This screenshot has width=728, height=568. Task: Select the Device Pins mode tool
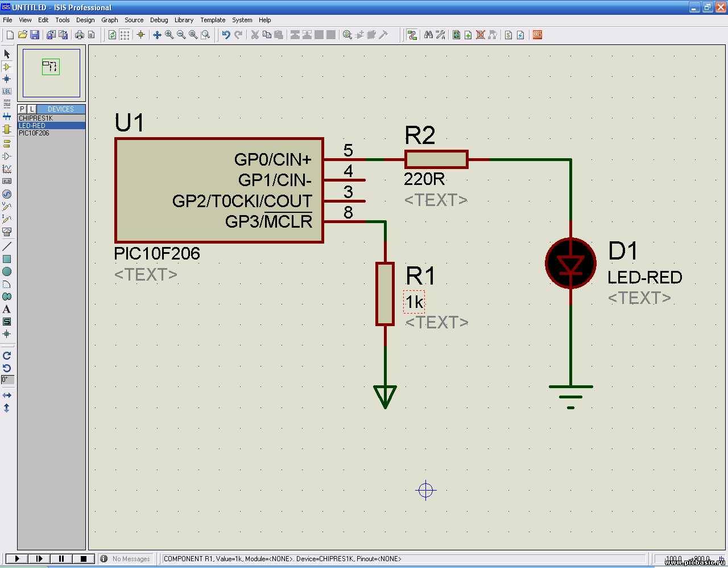point(7,156)
